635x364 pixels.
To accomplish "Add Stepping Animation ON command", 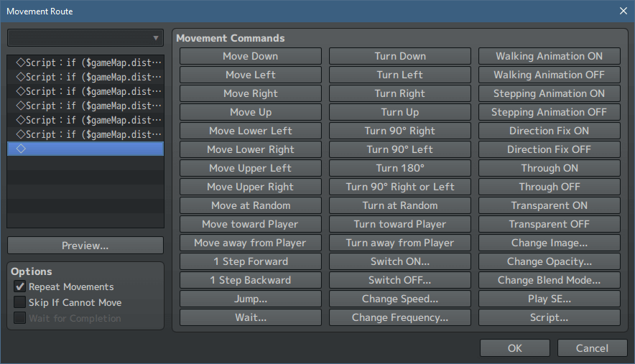I will coord(550,93).
